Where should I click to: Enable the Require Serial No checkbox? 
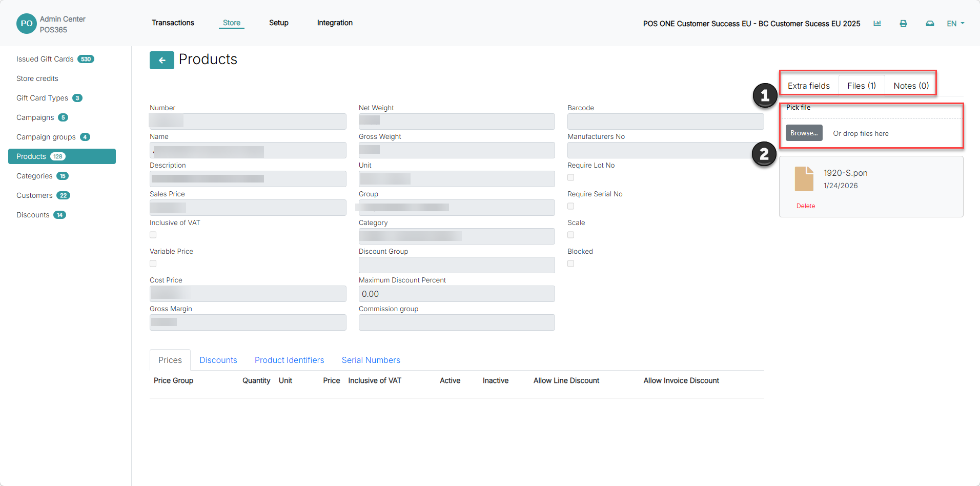point(571,206)
